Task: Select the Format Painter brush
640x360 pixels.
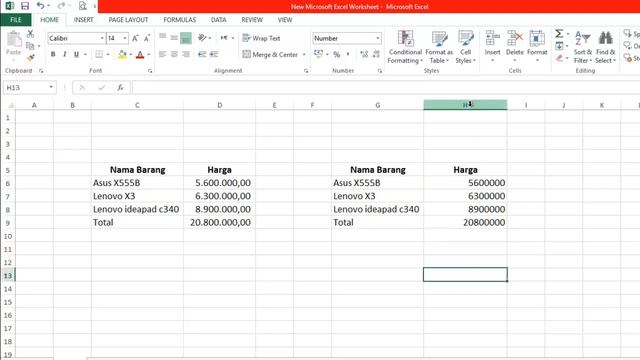Action: tap(30, 58)
